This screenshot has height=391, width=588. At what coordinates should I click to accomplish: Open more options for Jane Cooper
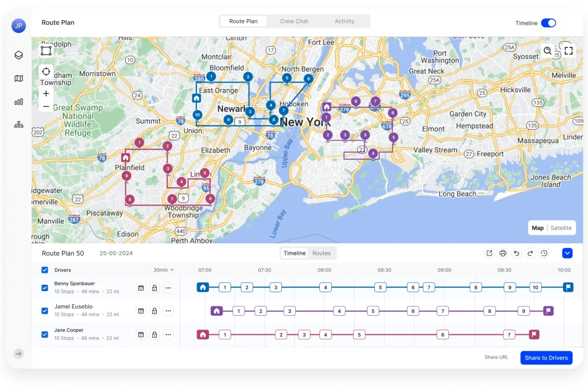168,334
